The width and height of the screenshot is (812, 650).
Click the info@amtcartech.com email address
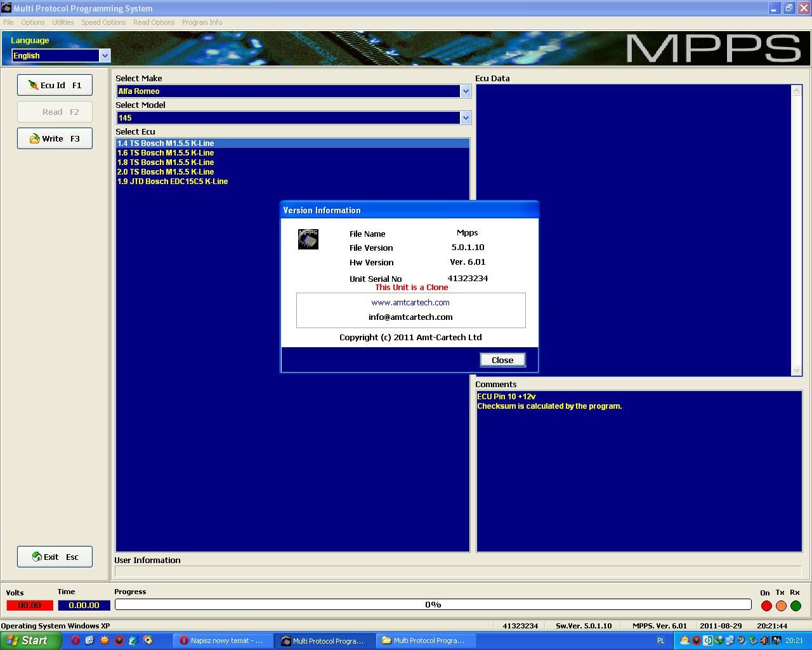coord(410,317)
